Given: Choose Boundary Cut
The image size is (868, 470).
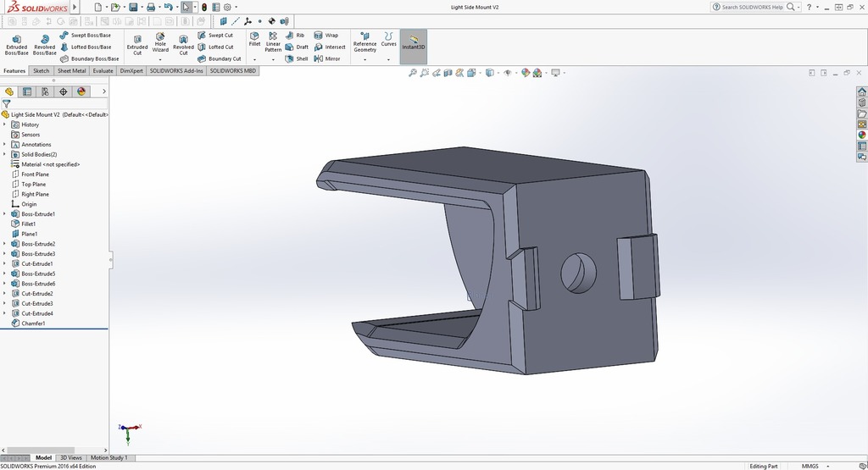Looking at the screenshot, I should point(220,58).
